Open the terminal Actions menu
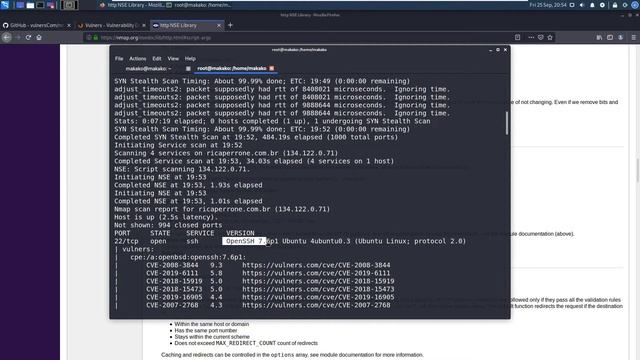This screenshot has width=640, height=360. point(138,59)
